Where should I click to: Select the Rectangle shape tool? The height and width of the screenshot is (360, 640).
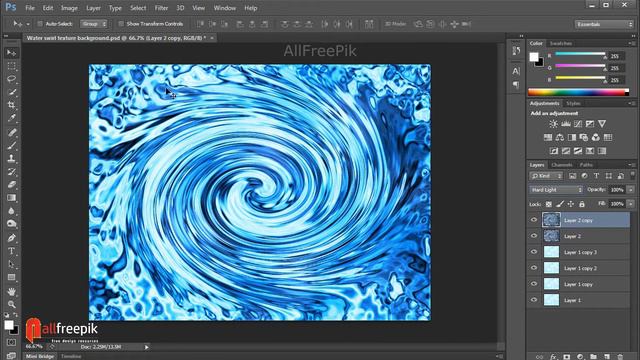(11, 278)
